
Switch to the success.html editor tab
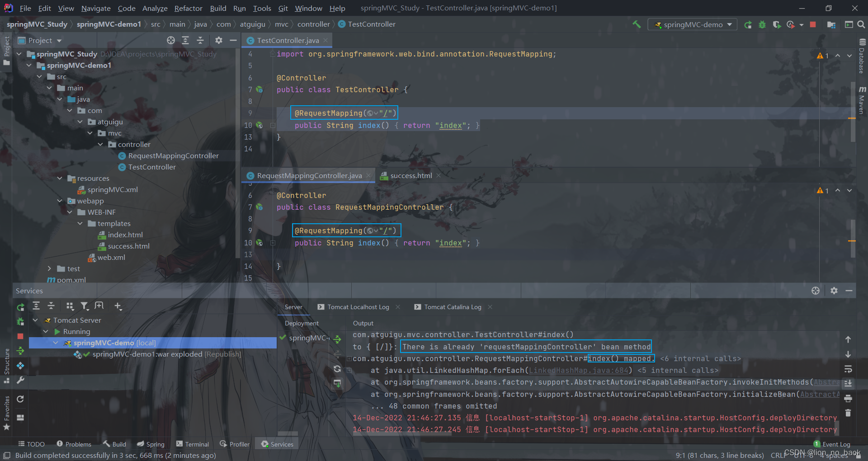(x=411, y=175)
